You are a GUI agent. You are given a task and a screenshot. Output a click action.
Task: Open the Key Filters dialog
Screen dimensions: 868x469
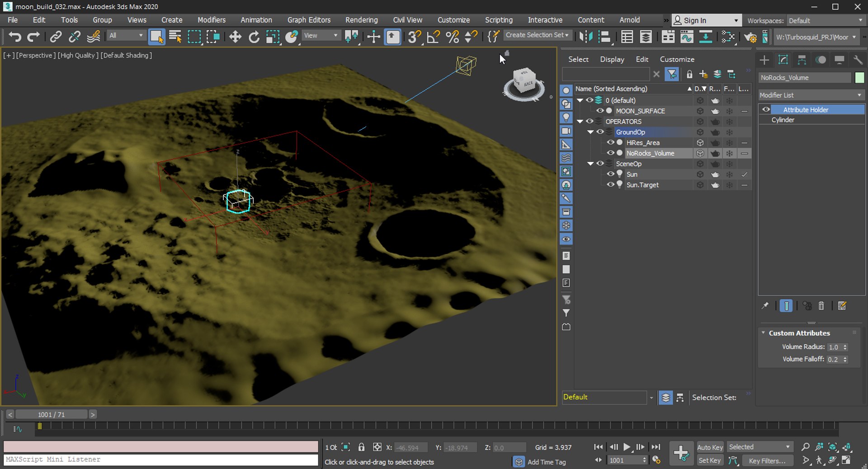(767, 460)
